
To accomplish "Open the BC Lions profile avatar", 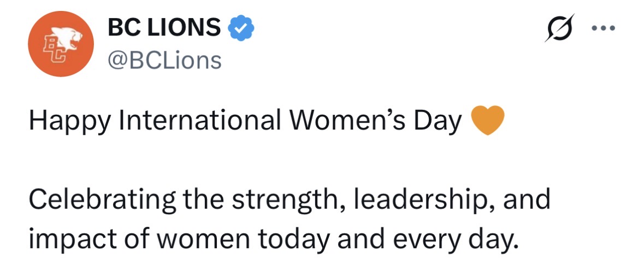I will (x=61, y=43).
